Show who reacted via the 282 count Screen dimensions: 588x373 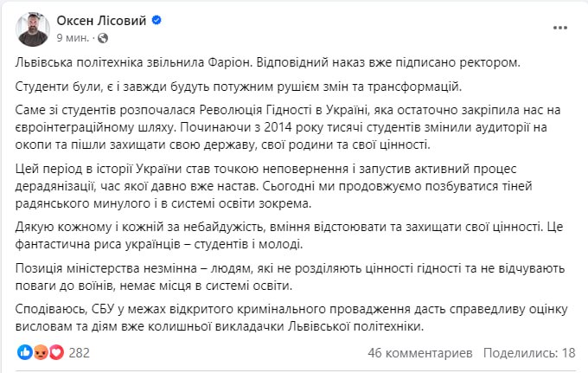coord(80,353)
